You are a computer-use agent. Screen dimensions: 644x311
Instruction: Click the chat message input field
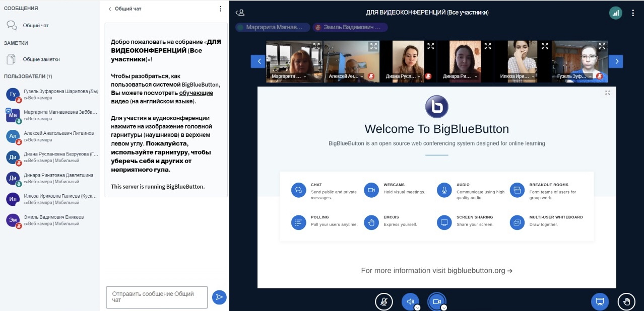[157, 297]
